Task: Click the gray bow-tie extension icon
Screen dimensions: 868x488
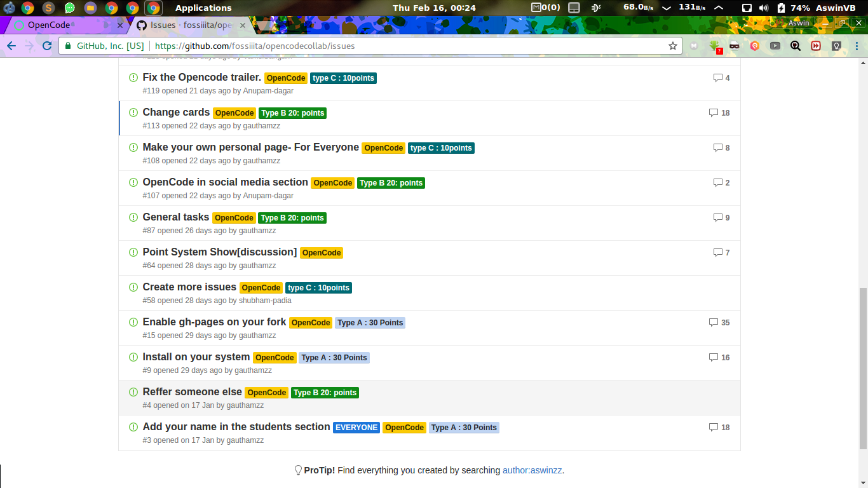Action: (x=694, y=46)
